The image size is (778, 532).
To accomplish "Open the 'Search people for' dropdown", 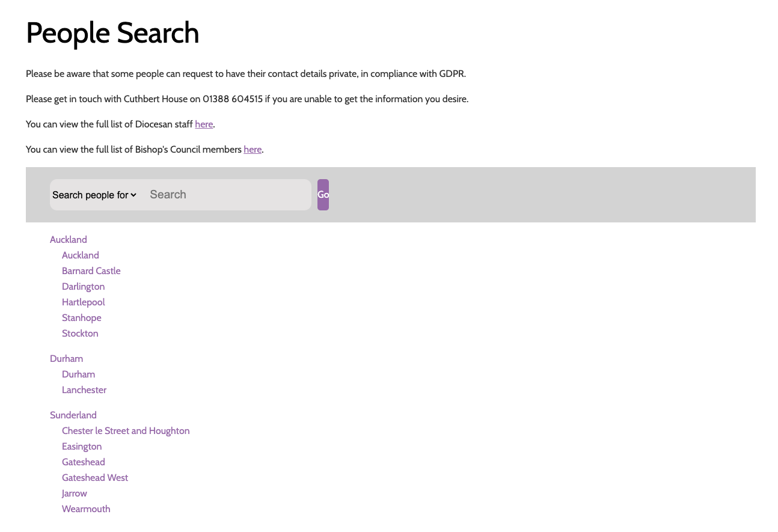I will click(94, 195).
